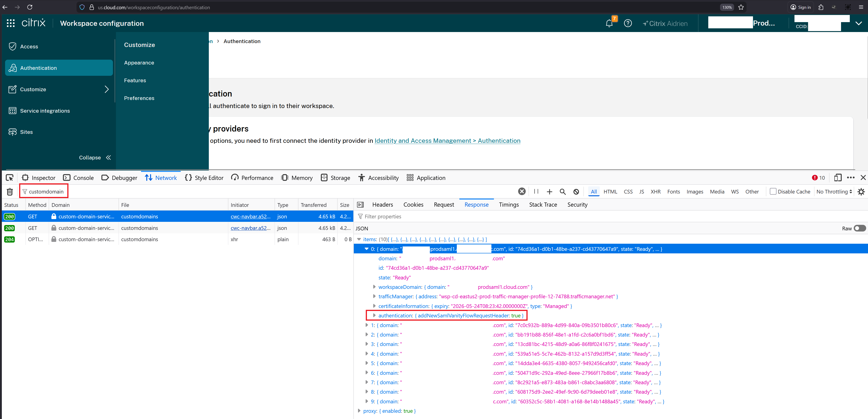
Task: Open Identity and Access Management link
Action: (447, 141)
